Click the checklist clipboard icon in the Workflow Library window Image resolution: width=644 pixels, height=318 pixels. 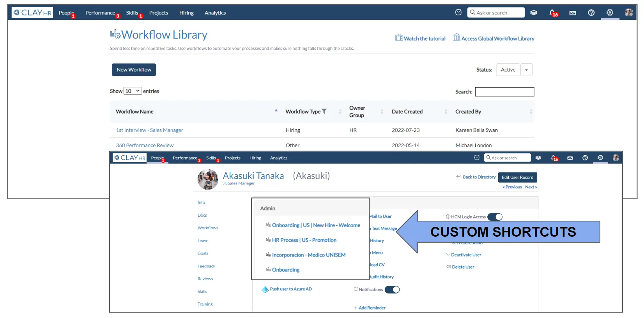[x=458, y=12]
